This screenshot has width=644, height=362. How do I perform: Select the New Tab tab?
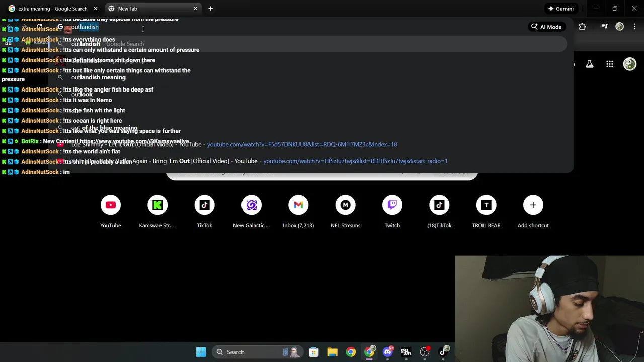click(151, 9)
